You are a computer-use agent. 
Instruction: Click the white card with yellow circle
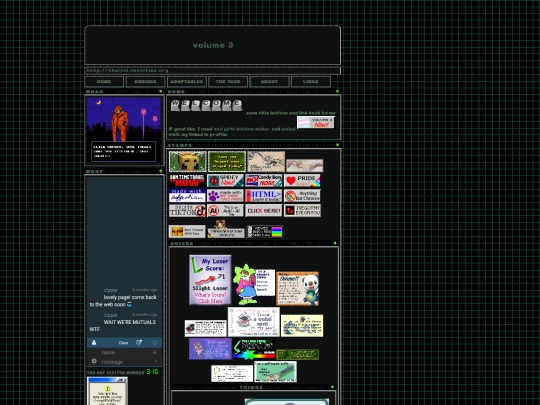pos(232,374)
